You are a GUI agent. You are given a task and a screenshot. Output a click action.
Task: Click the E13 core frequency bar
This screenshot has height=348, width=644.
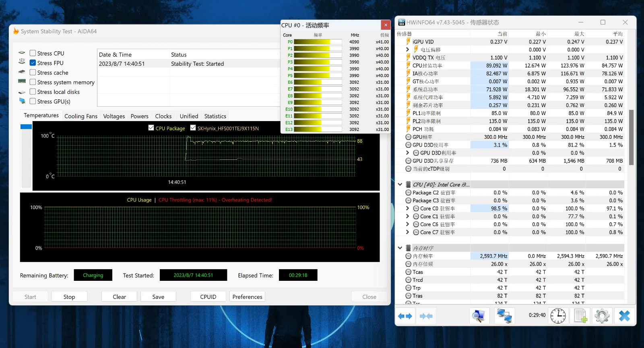click(x=318, y=130)
